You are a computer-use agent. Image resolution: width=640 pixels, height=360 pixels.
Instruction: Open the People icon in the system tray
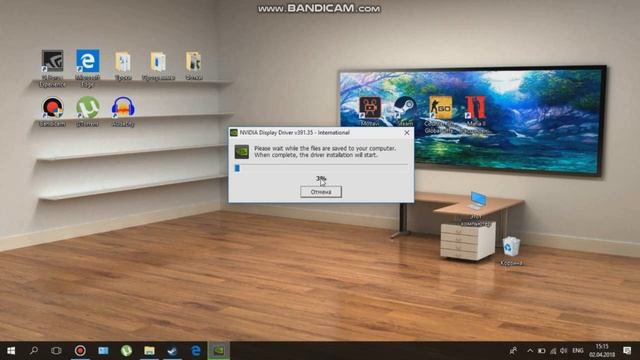pos(513,351)
